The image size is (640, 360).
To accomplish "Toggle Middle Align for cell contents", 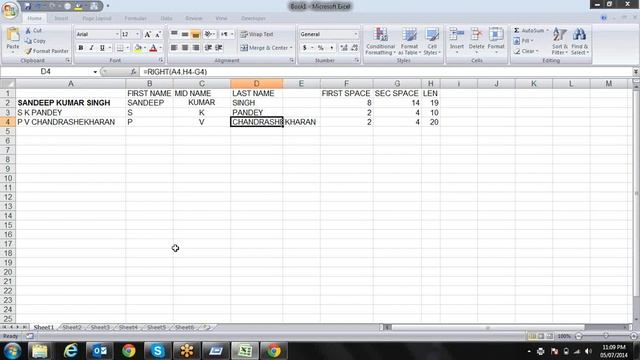I will pos(185,34).
